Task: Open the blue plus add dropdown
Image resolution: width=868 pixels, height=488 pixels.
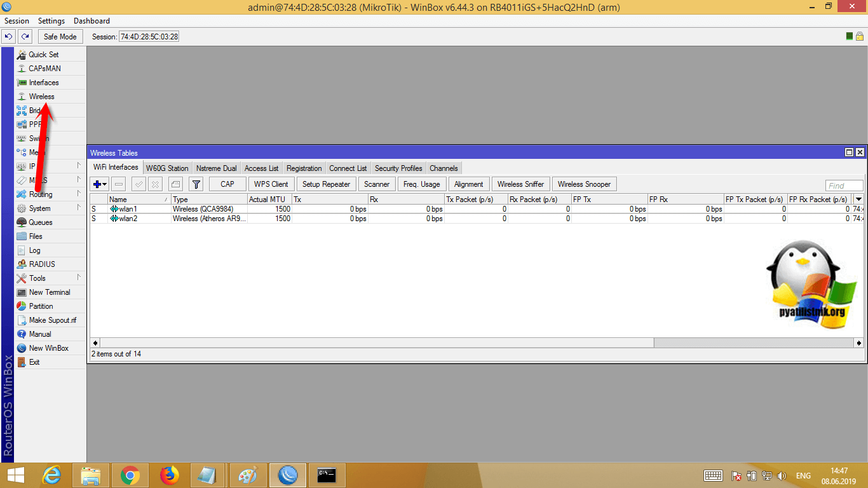Action: click(x=100, y=184)
